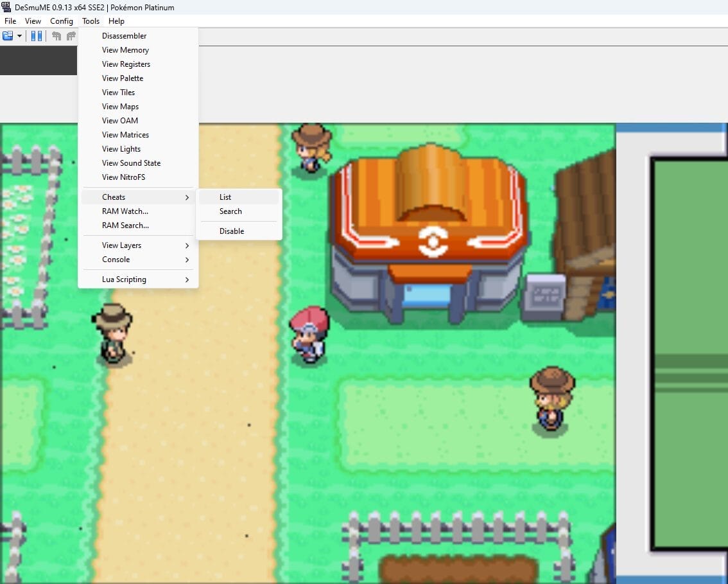Select List in the Cheats submenu
Viewport: 728px width, 584px height.
[x=225, y=197]
